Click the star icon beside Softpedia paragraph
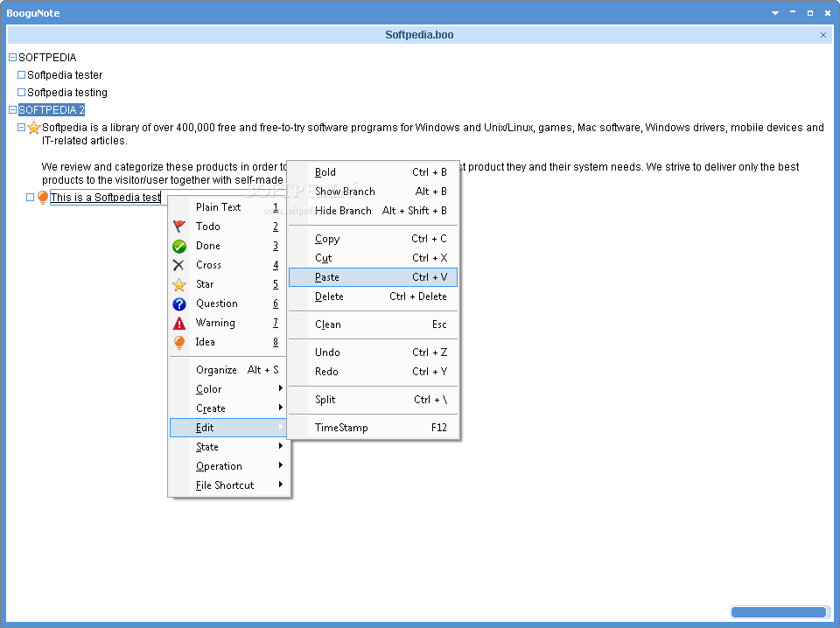Image resolution: width=840 pixels, height=628 pixels. (x=34, y=128)
